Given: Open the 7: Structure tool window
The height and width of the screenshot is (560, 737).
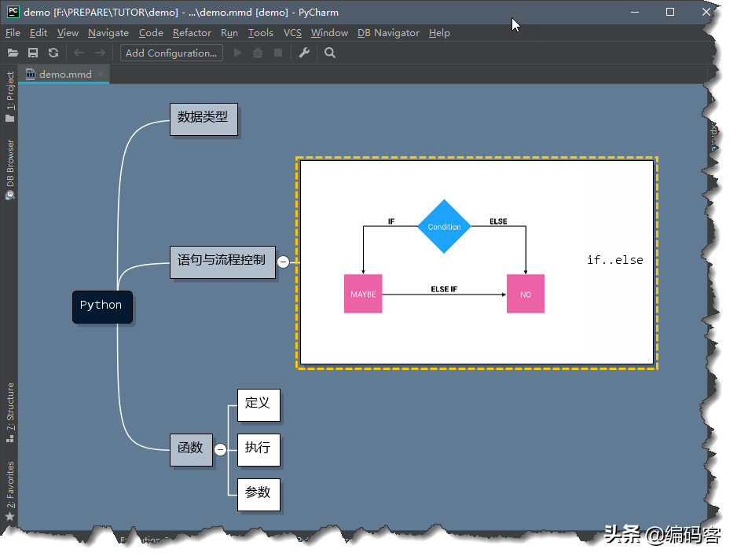Looking at the screenshot, I should pyautogui.click(x=10, y=413).
